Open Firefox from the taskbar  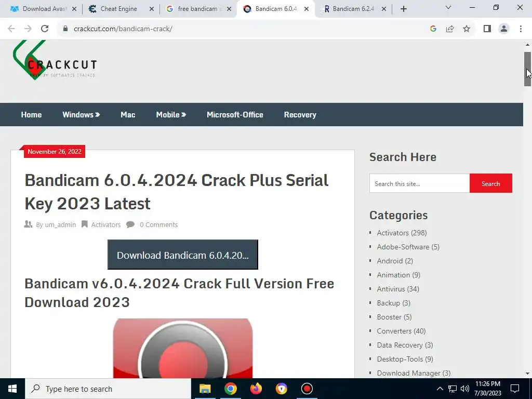pos(256,389)
